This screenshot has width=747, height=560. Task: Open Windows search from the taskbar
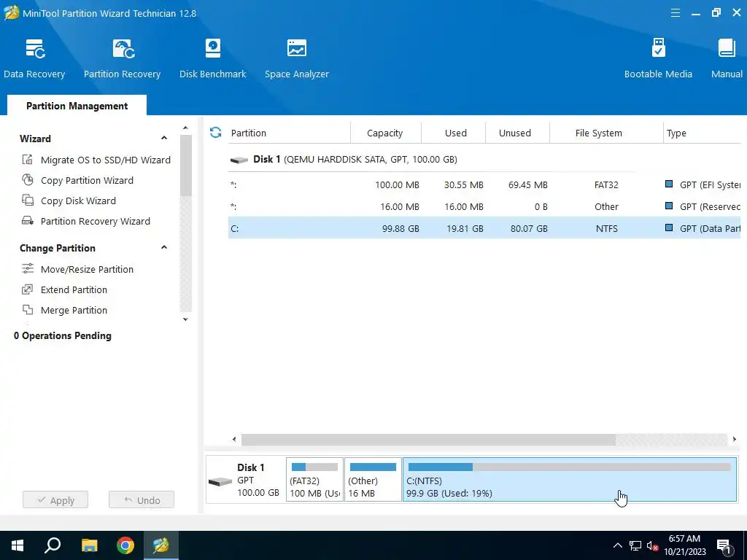pyautogui.click(x=53, y=545)
